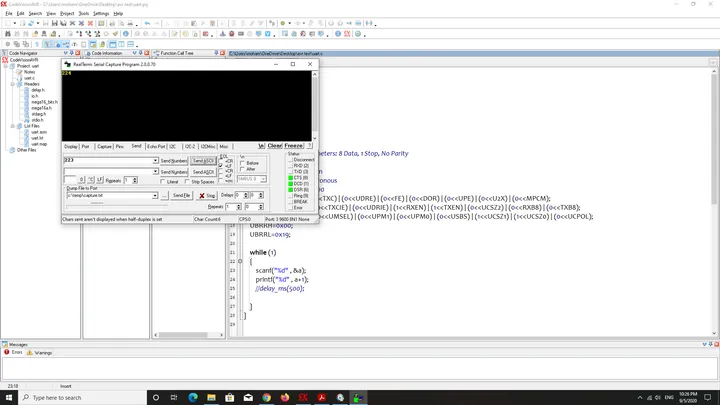The width and height of the screenshot is (720, 405).
Task: Enable the After checkbox
Action: (242, 169)
